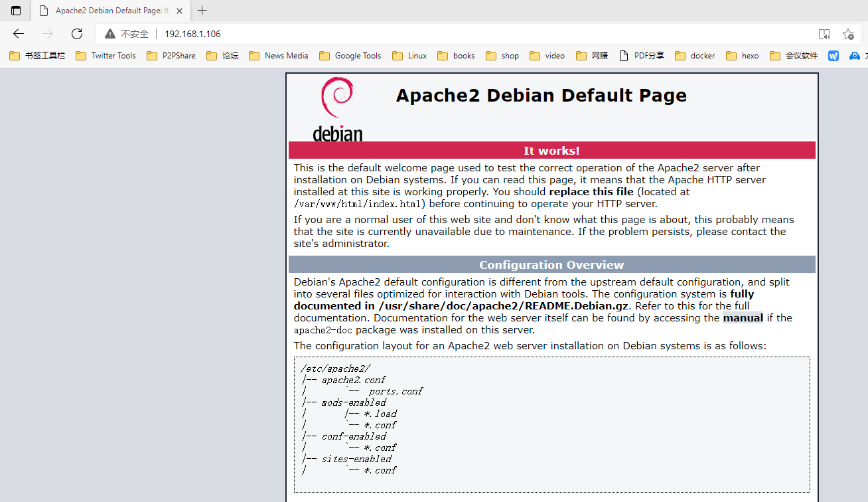
Task: Close the Apache2 Debian Default Page tab
Action: tap(180, 11)
